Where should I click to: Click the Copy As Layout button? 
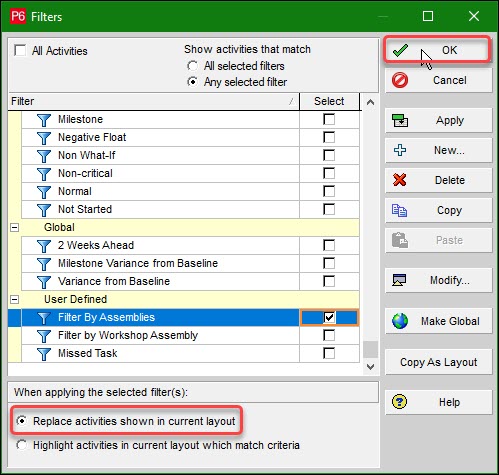(439, 362)
